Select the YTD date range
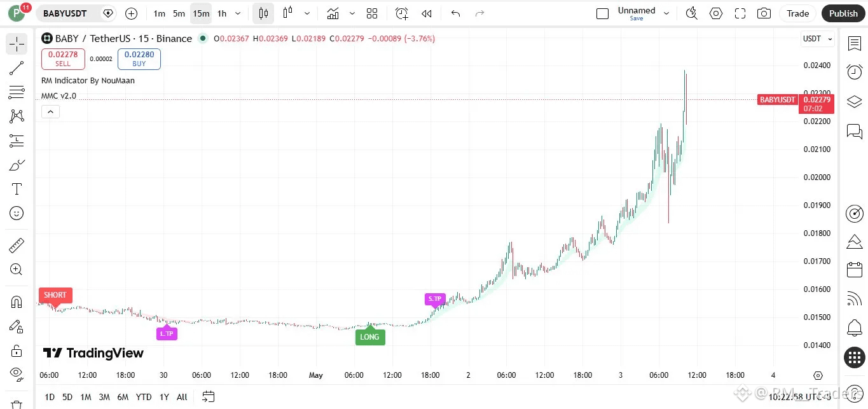 coord(144,397)
